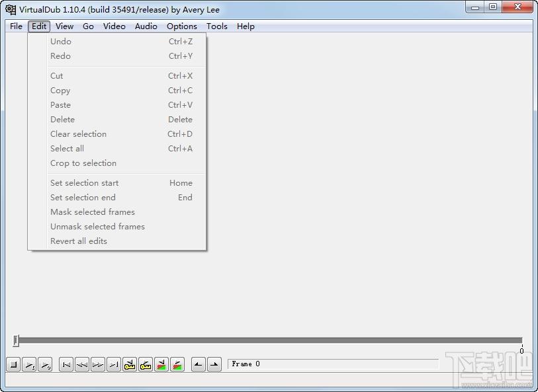538x392 pixels.
Task: Step one frame forward
Action: (98, 365)
